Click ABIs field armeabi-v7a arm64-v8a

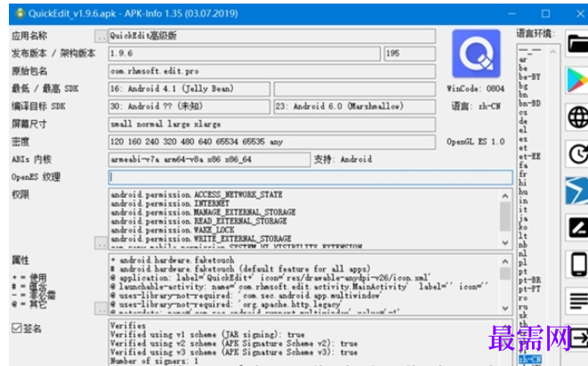[x=209, y=159]
